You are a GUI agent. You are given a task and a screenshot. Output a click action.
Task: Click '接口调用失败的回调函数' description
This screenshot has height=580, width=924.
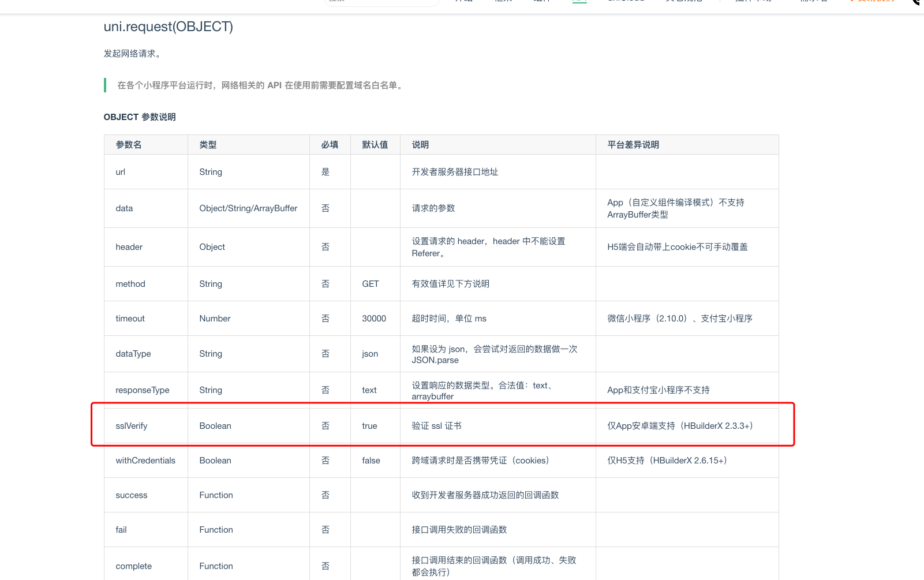point(459,530)
